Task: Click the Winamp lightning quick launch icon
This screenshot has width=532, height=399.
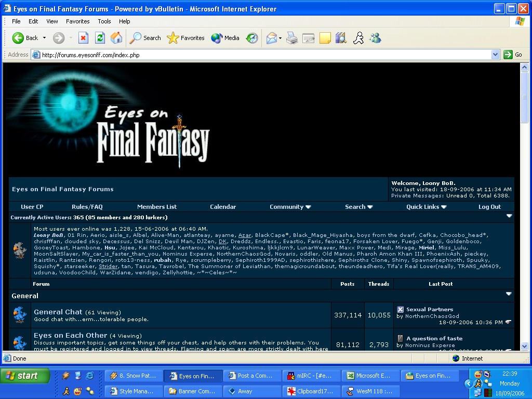Action: point(66,376)
